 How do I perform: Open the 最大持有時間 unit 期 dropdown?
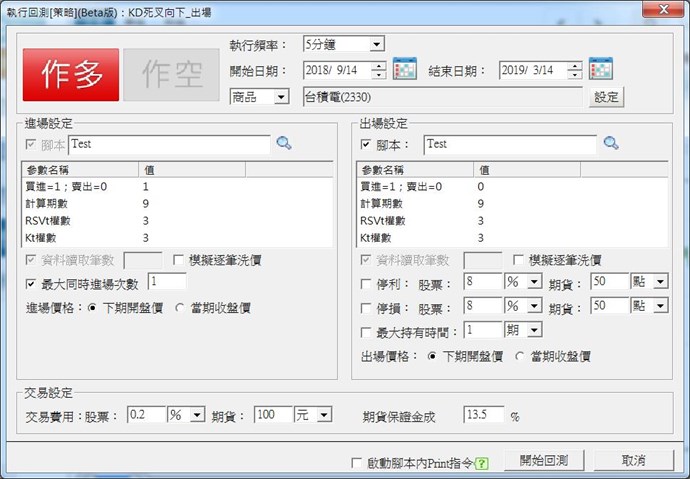click(534, 330)
